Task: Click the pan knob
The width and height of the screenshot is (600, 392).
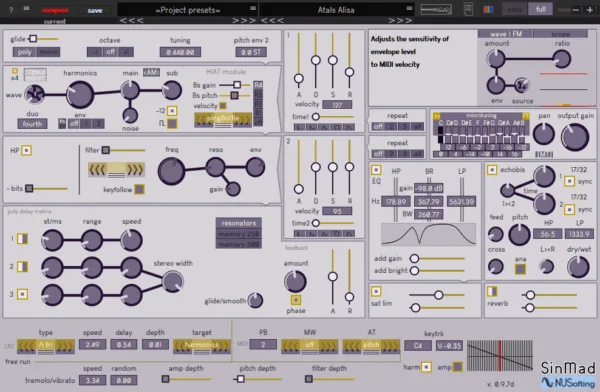Action: point(544,134)
